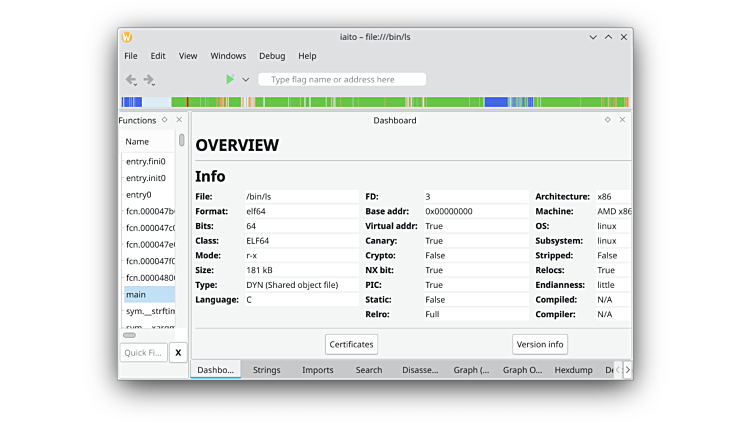Close the Functions panel
This screenshot has width=752, height=423.
[x=180, y=120]
